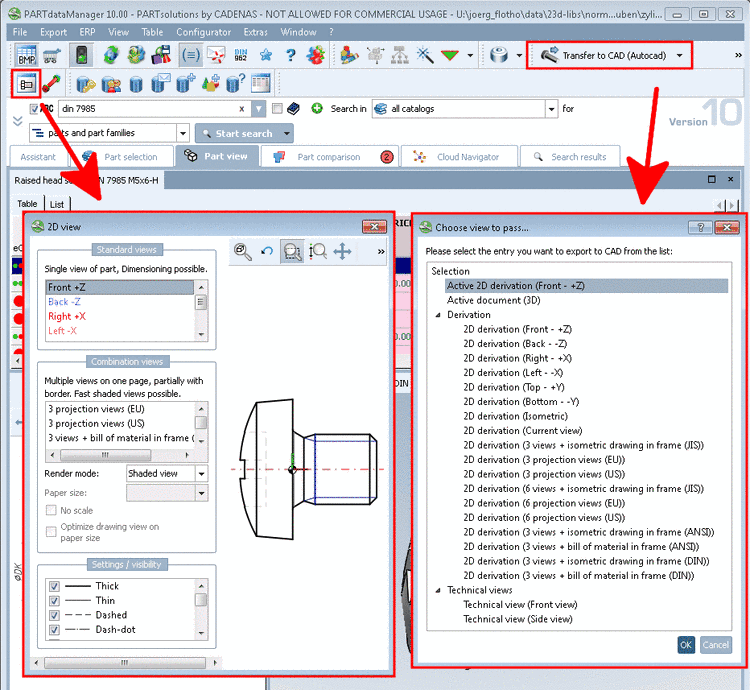Screen dimensions: 750x690
Task: Open the Extras menu
Action: pos(255,32)
